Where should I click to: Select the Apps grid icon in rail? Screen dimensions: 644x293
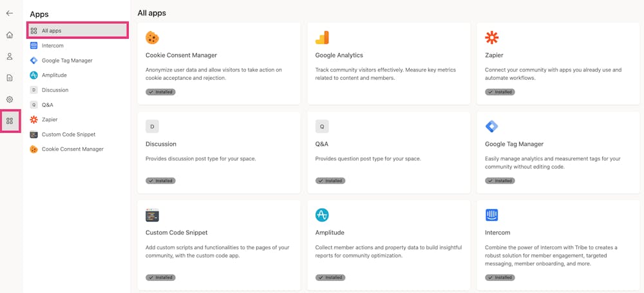coord(10,120)
